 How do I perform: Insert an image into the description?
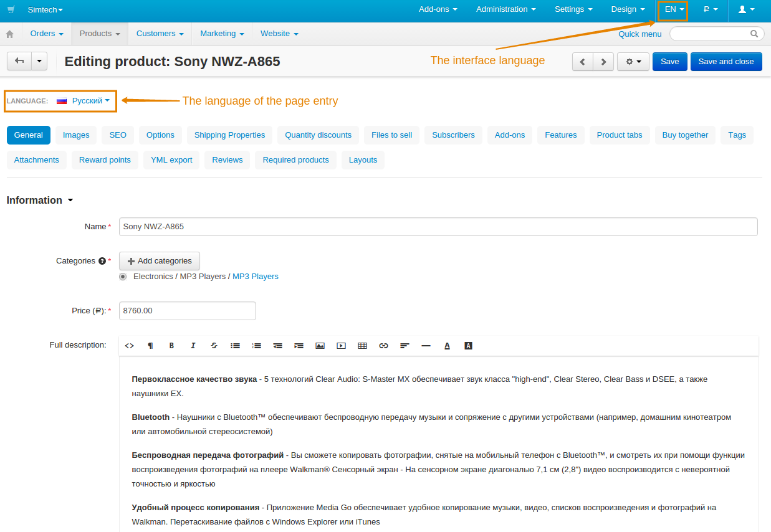320,346
